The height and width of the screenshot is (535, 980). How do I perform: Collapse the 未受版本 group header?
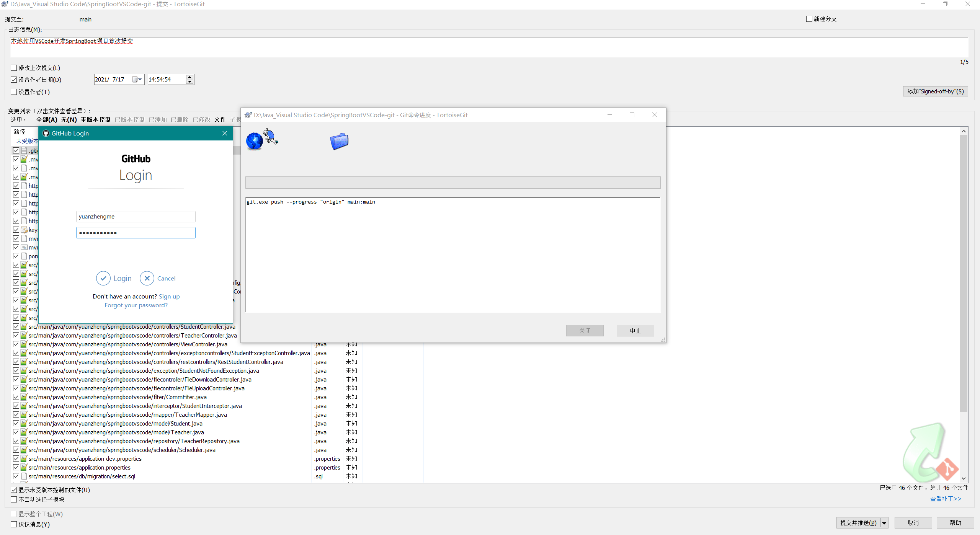(x=27, y=141)
